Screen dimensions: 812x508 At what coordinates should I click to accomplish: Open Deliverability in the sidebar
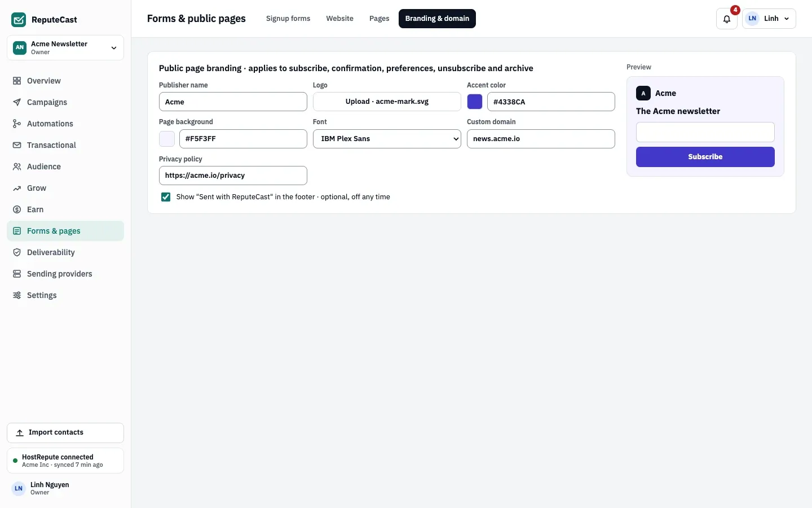click(65, 252)
